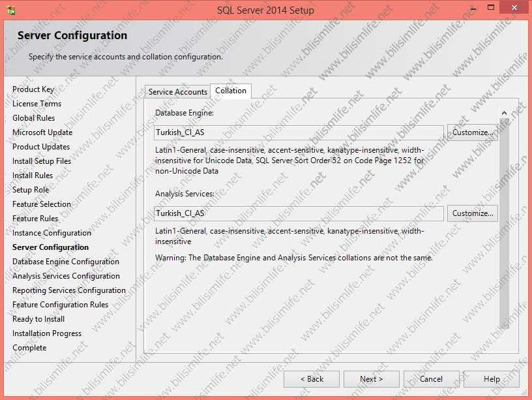Customize the Analysis Services collation
The image size is (532, 400).
click(x=472, y=213)
